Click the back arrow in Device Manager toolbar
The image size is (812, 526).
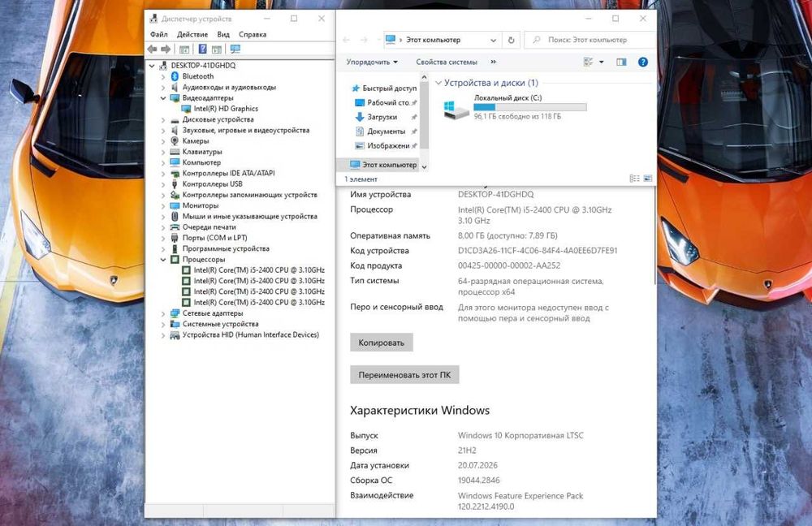click(153, 50)
